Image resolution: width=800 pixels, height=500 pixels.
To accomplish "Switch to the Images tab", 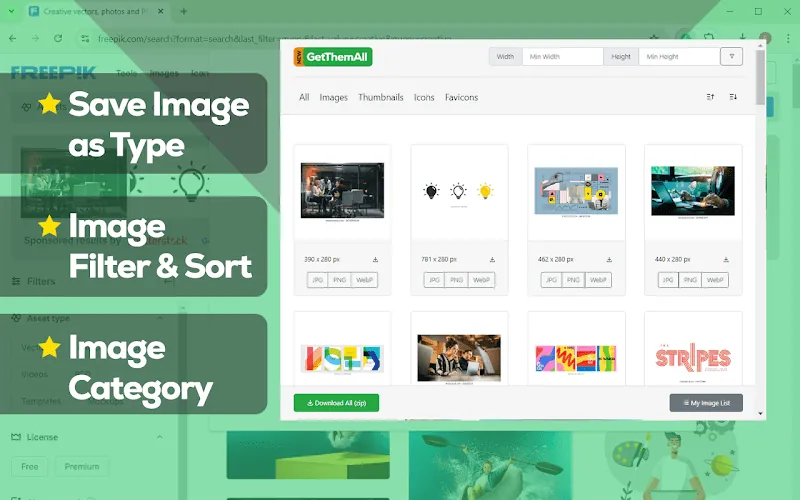I will coord(333,97).
